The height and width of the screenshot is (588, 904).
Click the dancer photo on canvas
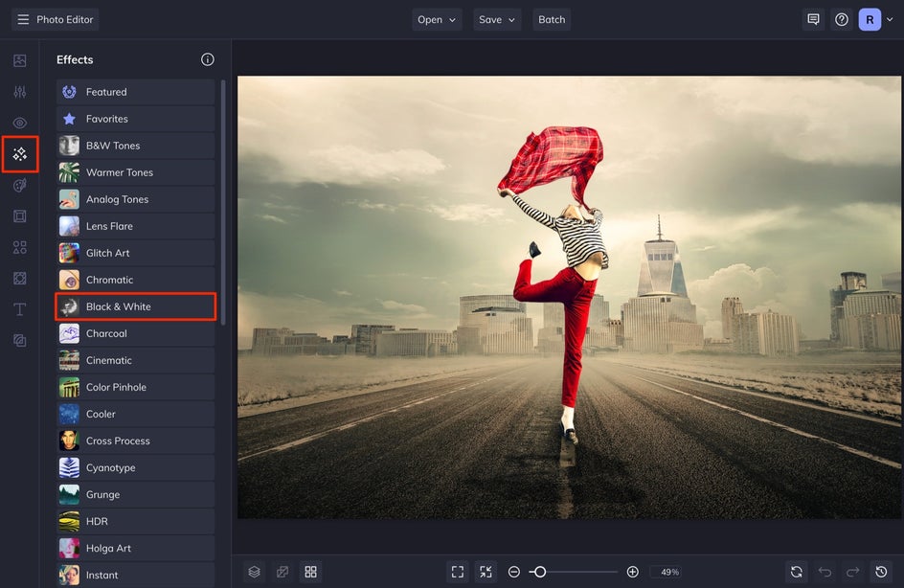point(569,298)
